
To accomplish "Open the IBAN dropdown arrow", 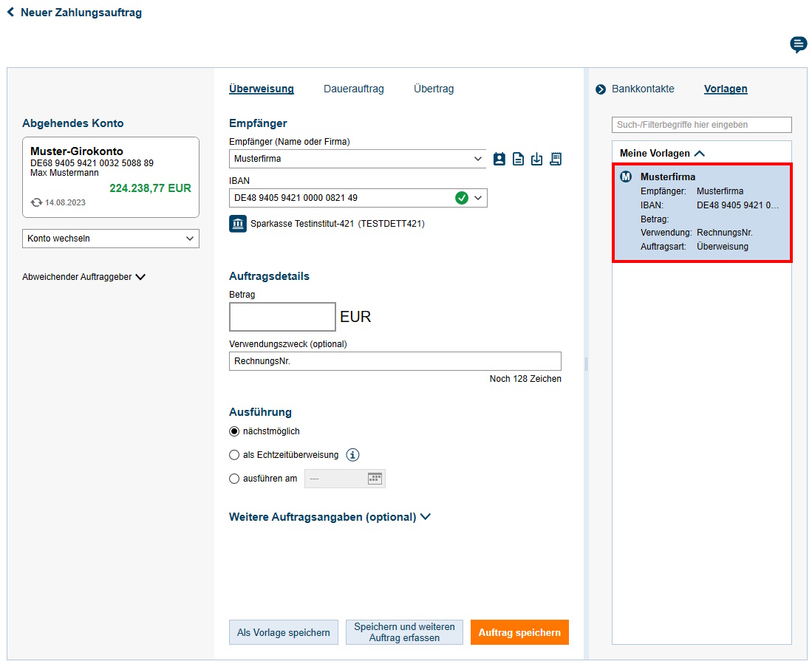I will pyautogui.click(x=478, y=198).
